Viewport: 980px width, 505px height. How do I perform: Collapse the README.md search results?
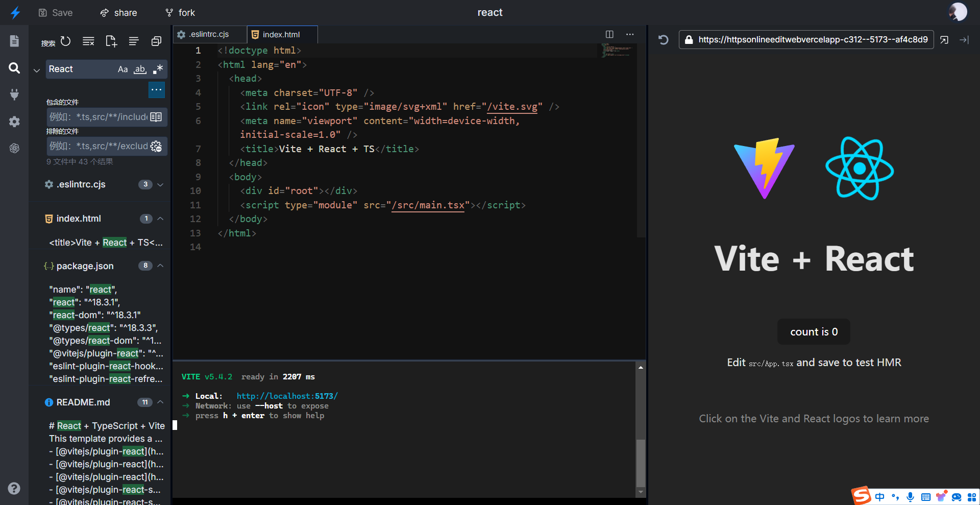[x=160, y=402]
